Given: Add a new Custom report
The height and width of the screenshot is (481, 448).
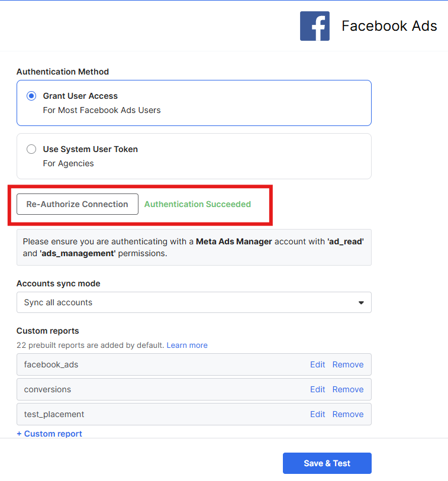Looking at the screenshot, I should click(49, 434).
